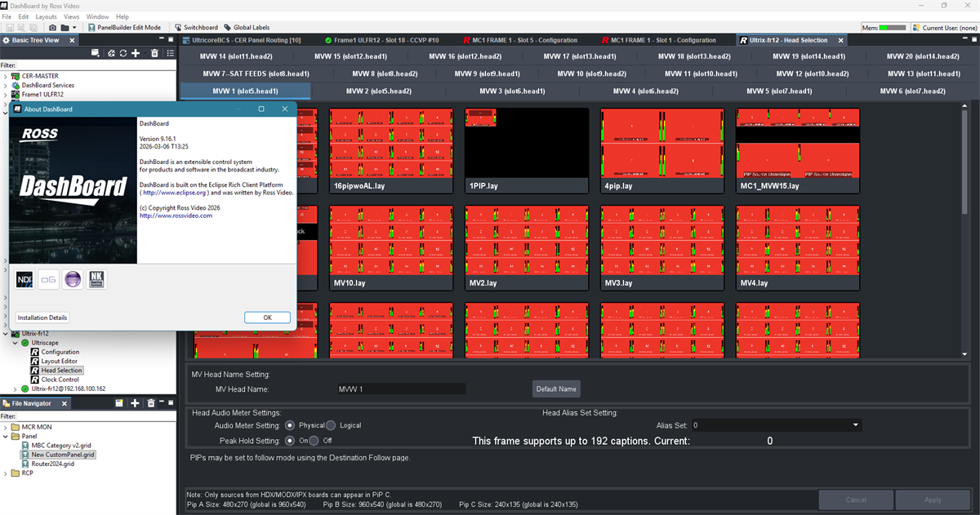Click the camera snapshot icon in main toolbar
This screenshot has height=515, width=980.
click(52, 28)
